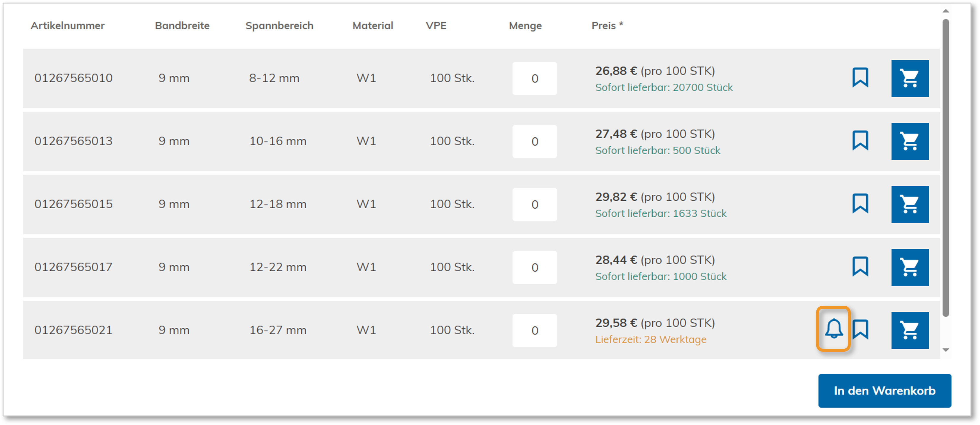This screenshot has width=980, height=425.
Task: Click Sofort lieferbar: 1633 Stück
Action: 661,214
